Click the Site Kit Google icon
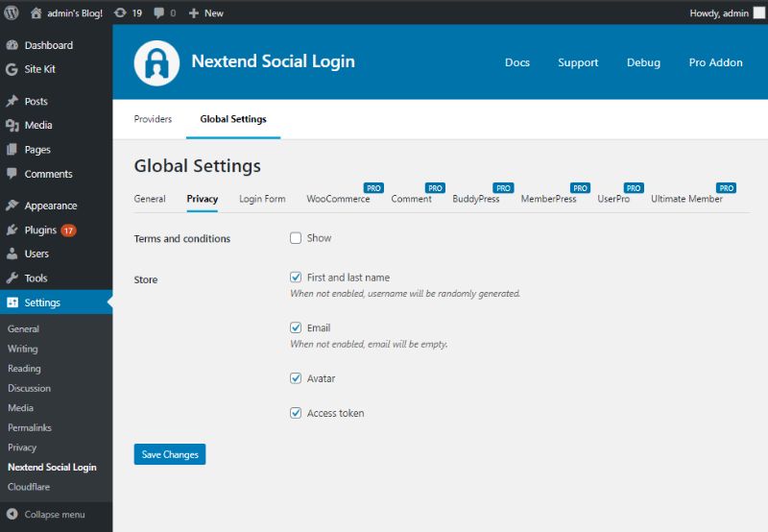This screenshot has width=768, height=532. click(12, 69)
